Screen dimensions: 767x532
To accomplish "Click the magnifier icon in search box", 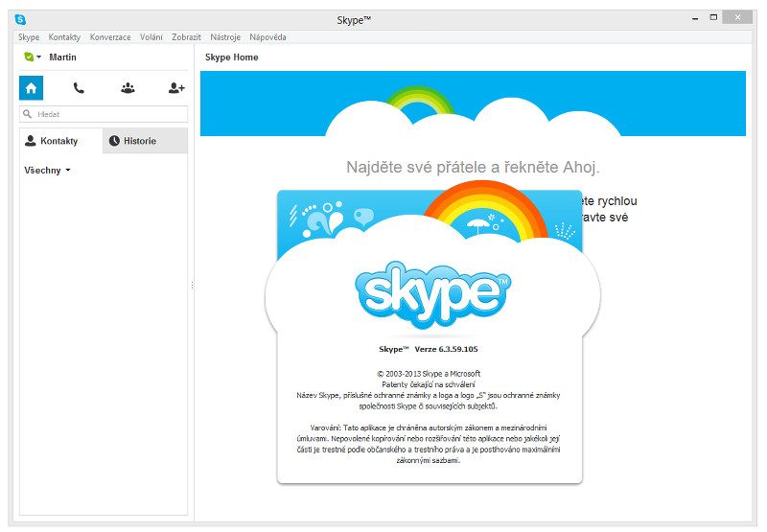I will pos(28,114).
